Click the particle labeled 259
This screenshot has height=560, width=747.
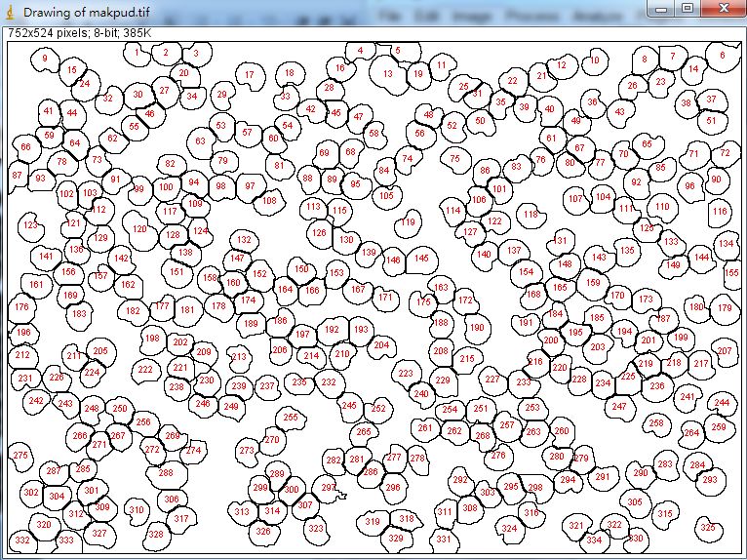click(719, 428)
